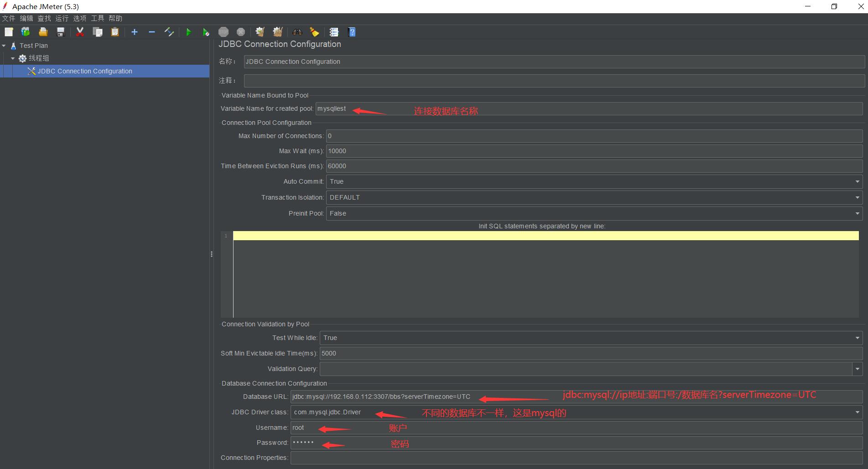The image size is (868, 469).
Task: Click the Time Between Eviction Runs field
Action: [594, 166]
